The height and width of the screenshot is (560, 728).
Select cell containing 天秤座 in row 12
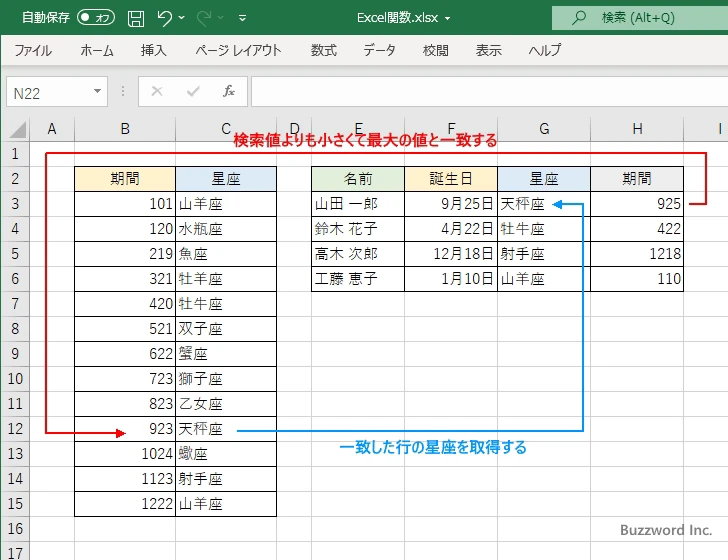pos(225,429)
